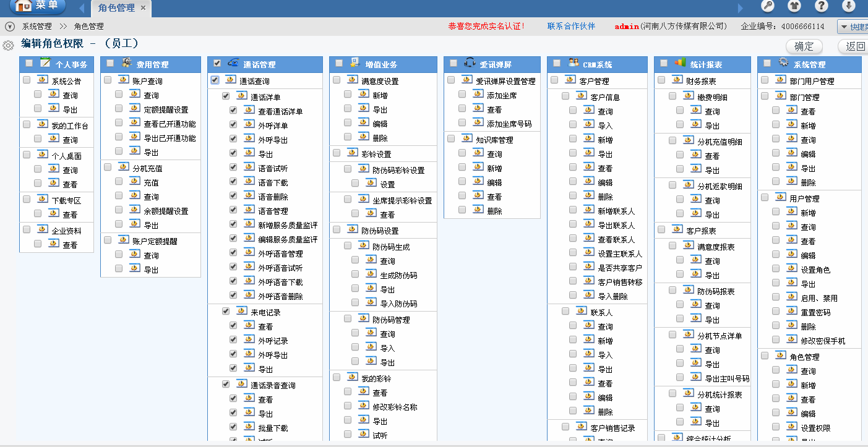Open the 菜单 main menu
This screenshot has width=868, height=447.
pyautogui.click(x=38, y=6)
